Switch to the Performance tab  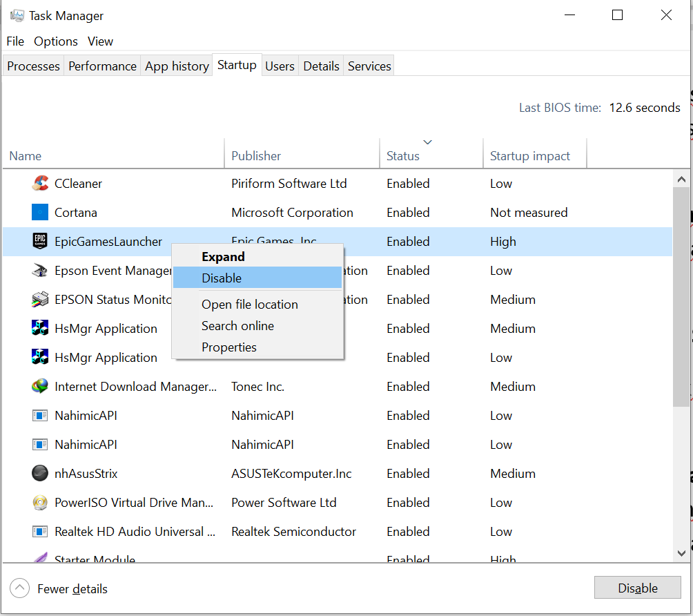(x=103, y=66)
